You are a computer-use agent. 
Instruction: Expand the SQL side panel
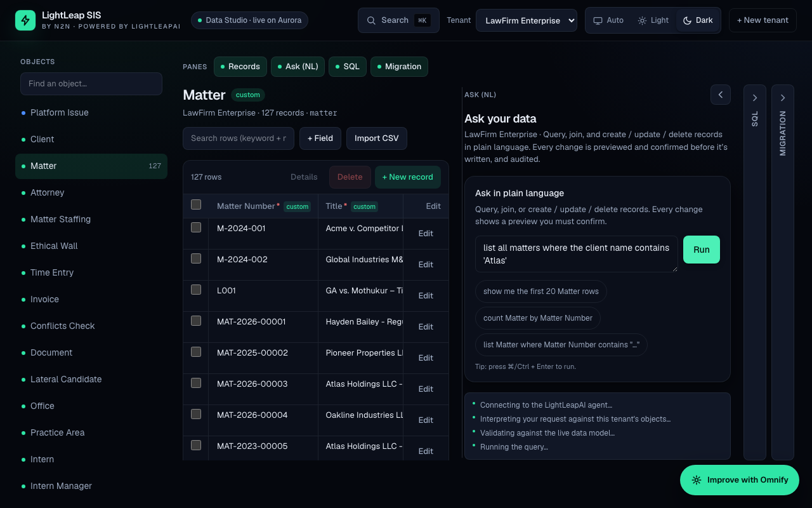click(x=755, y=272)
